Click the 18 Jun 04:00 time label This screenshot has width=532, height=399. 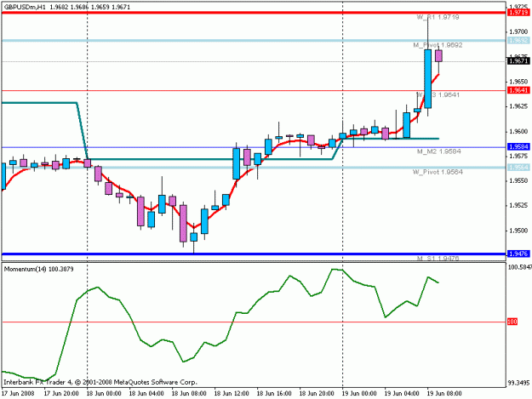(146, 393)
